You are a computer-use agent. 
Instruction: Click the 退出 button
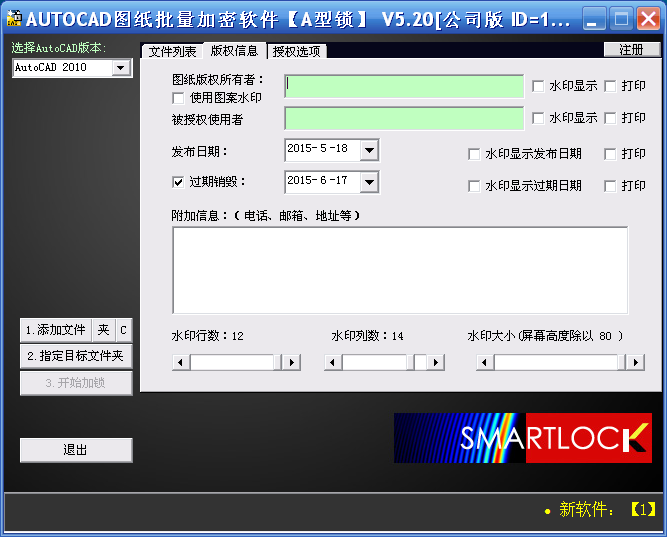click(76, 449)
